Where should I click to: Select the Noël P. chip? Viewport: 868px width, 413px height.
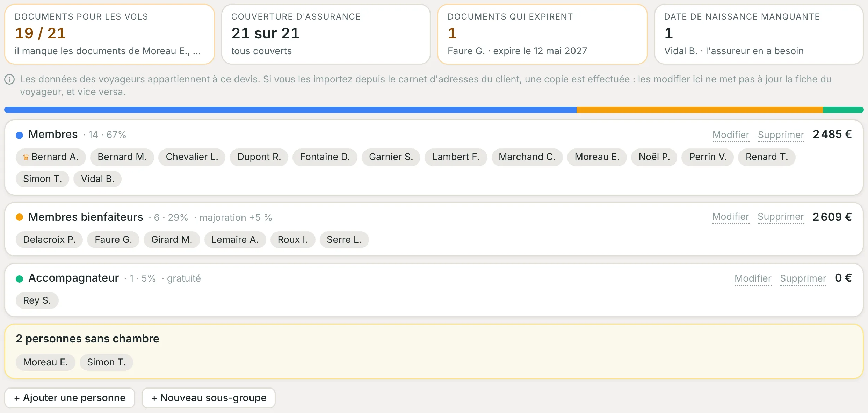(654, 157)
